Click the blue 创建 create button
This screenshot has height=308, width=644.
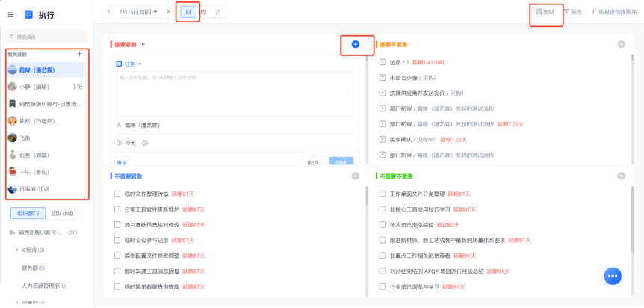pyautogui.click(x=341, y=162)
